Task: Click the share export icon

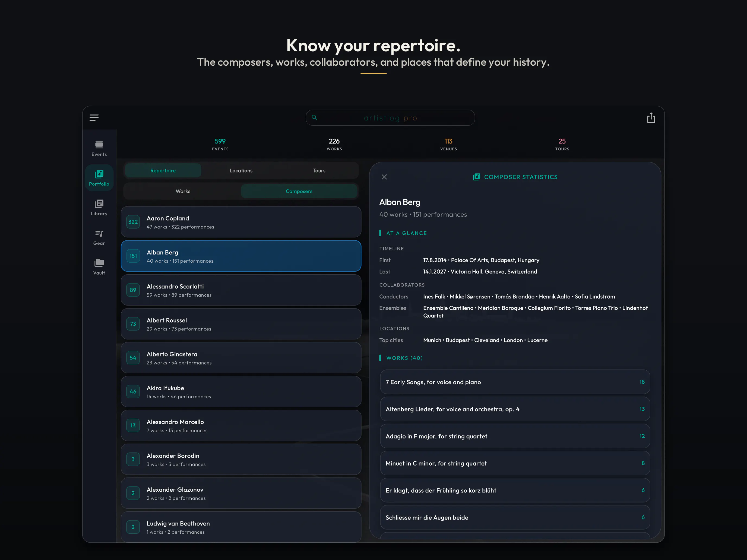Action: 651,118
